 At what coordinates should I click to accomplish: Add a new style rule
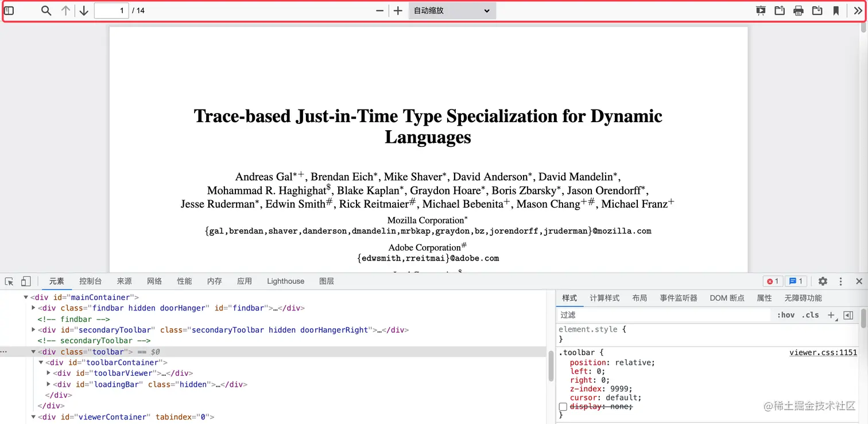pyautogui.click(x=831, y=315)
